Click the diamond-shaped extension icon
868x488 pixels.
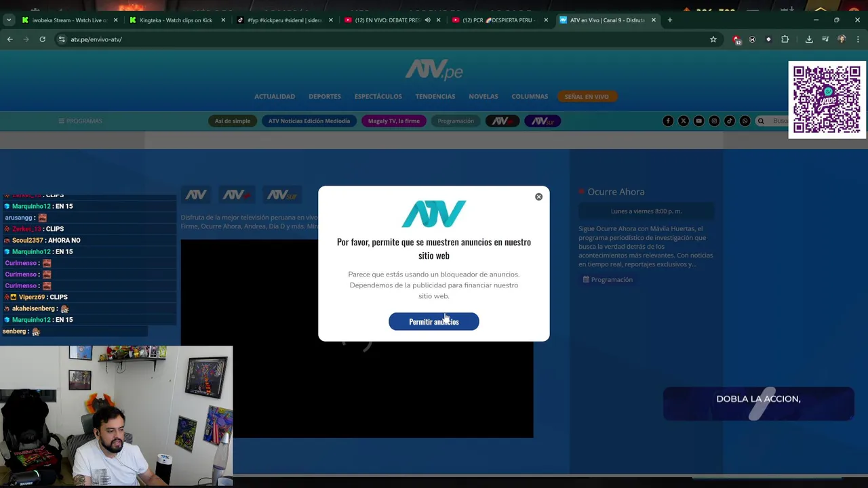coord(768,39)
